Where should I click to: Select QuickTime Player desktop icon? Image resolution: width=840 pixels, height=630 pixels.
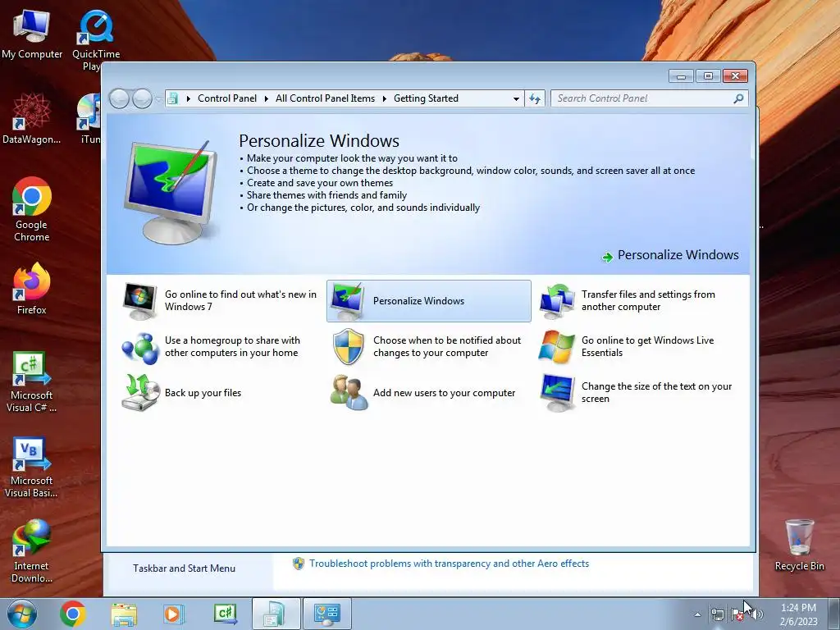tap(96, 39)
